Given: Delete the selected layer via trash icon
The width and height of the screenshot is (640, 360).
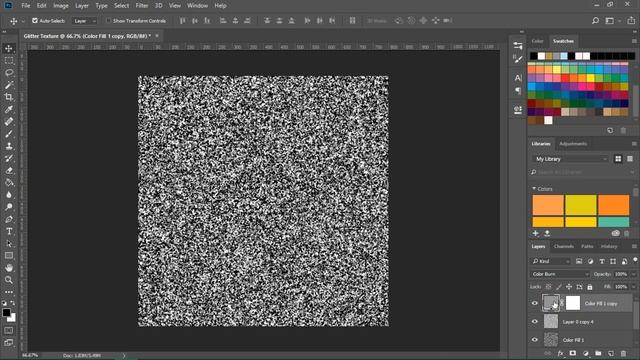Looking at the screenshot, I should click(x=623, y=353).
